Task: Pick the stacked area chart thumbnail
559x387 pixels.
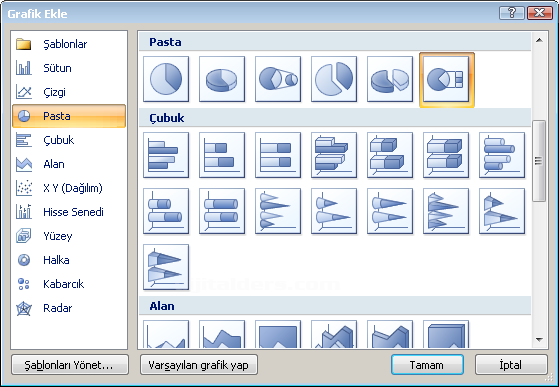Action: [222, 334]
